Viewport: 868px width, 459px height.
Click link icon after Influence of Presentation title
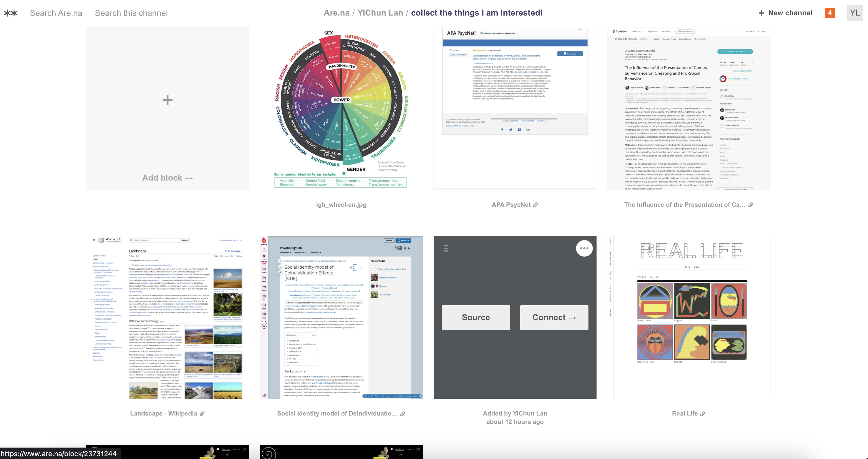[x=751, y=205]
